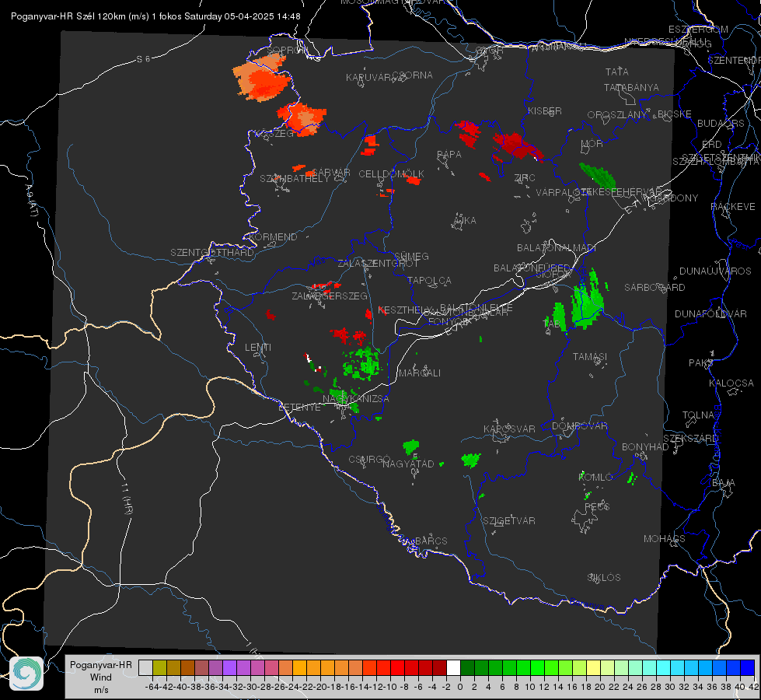This screenshot has width=761, height=700.
Task: Click the KOMLO city label
Action: pyautogui.click(x=595, y=478)
